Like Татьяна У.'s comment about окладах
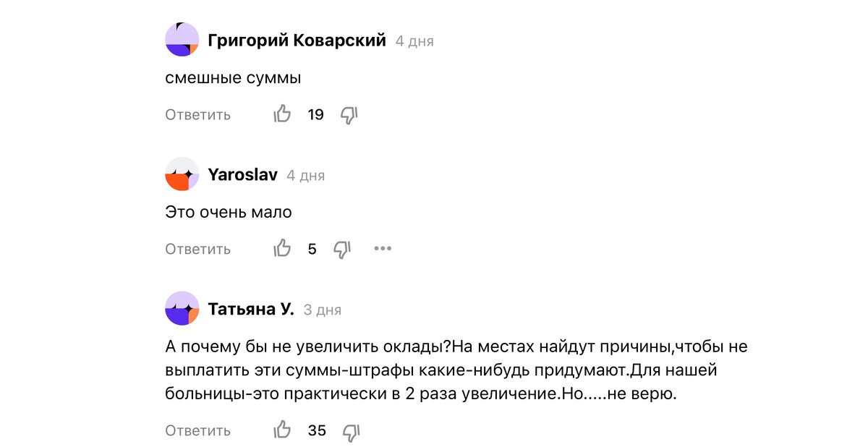The image size is (868, 447). click(x=283, y=430)
